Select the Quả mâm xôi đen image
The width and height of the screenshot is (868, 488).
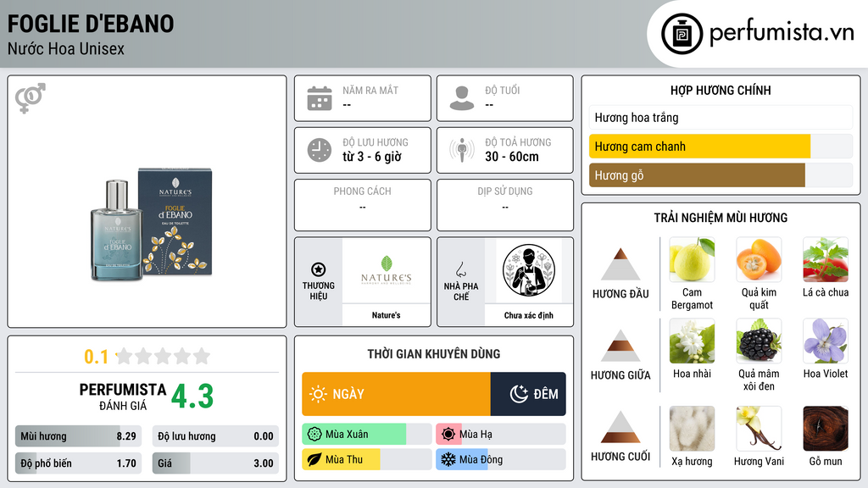[x=759, y=341]
